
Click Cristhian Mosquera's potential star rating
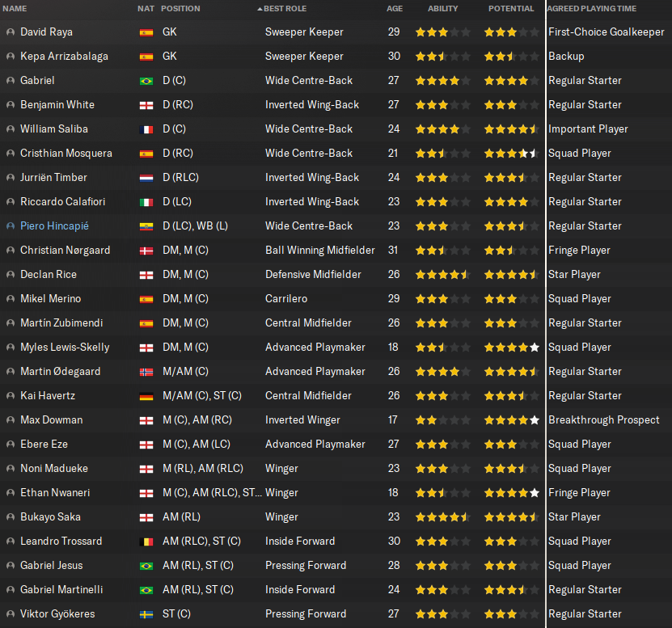click(x=511, y=154)
